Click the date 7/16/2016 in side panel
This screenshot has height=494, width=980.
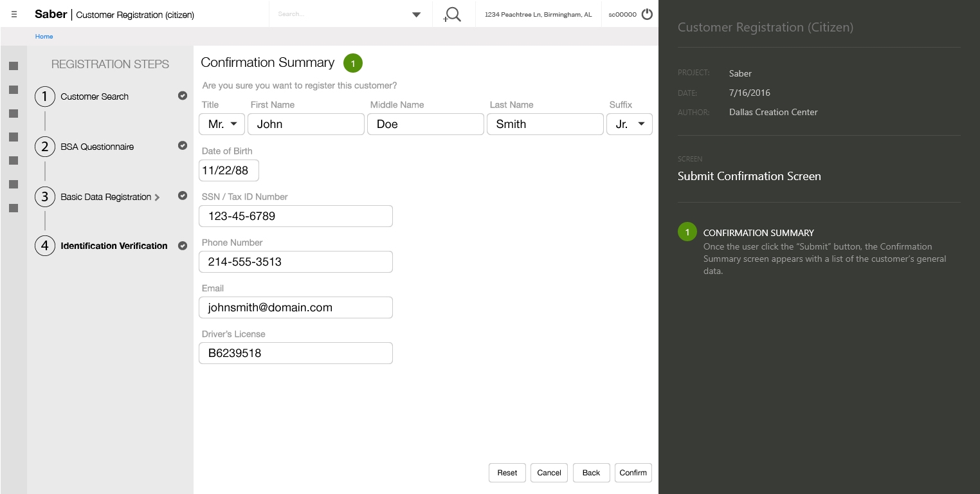coord(750,93)
